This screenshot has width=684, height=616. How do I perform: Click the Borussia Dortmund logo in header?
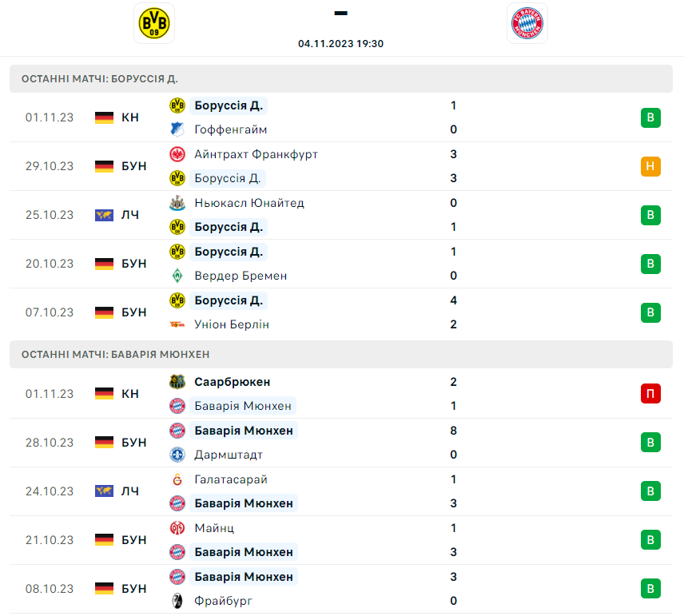click(x=154, y=23)
